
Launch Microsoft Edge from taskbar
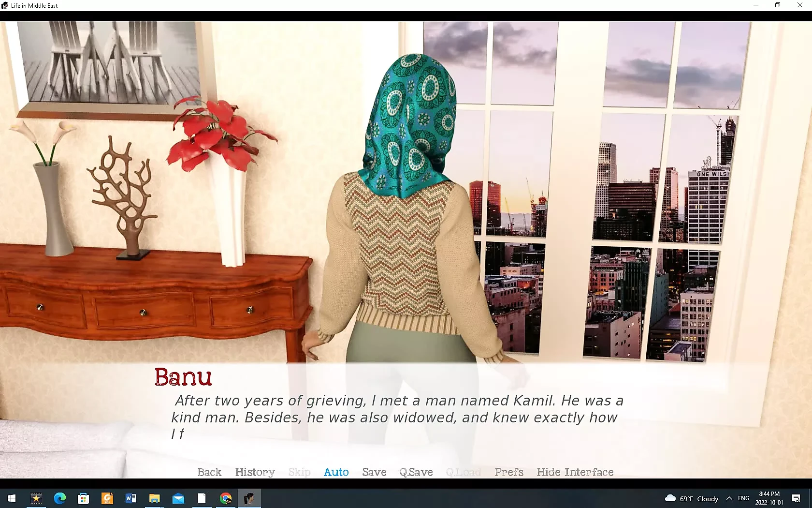tap(59, 498)
